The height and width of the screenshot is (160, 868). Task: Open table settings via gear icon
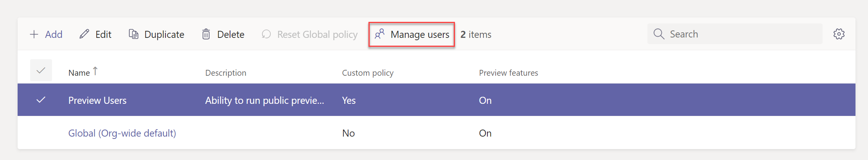coord(839,34)
